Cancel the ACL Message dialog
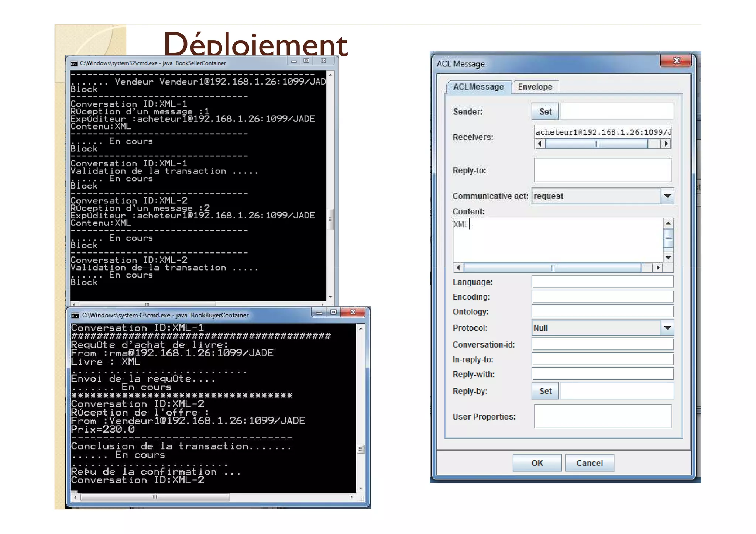Image resolution: width=756 pixels, height=534 pixels. click(x=589, y=463)
